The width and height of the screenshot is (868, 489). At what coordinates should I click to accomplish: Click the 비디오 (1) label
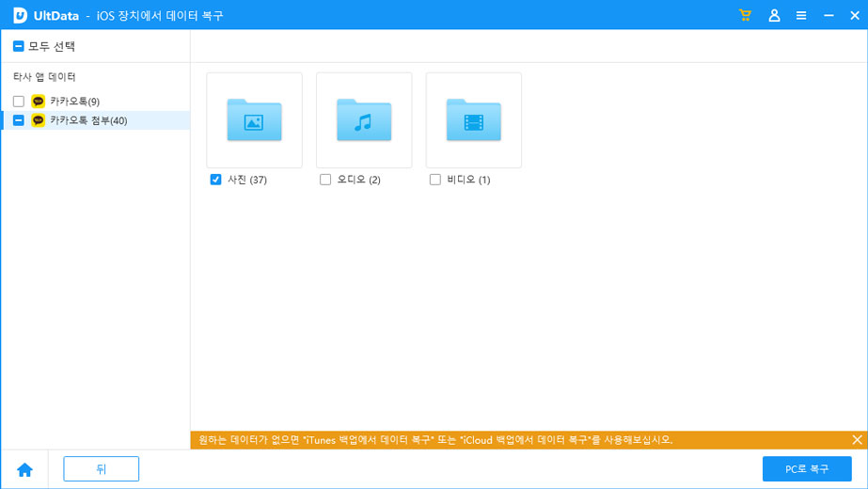point(468,180)
